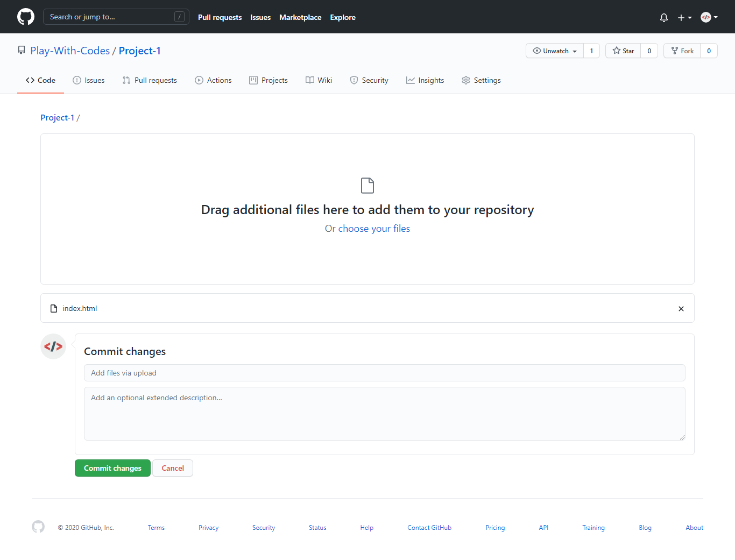Expand the Unwatch dropdown
The height and width of the screenshot is (560, 735).
pyautogui.click(x=555, y=51)
